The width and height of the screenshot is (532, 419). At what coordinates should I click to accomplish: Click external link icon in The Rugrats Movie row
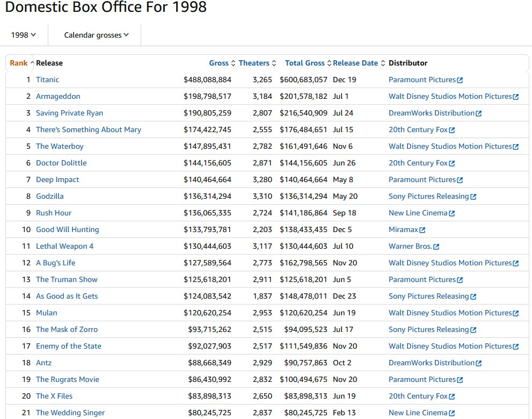(460, 380)
